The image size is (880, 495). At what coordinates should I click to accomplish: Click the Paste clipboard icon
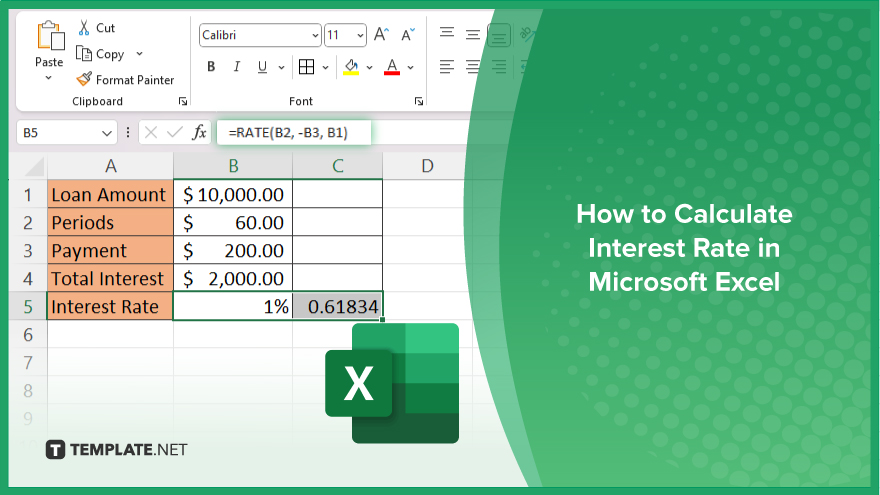pos(50,36)
